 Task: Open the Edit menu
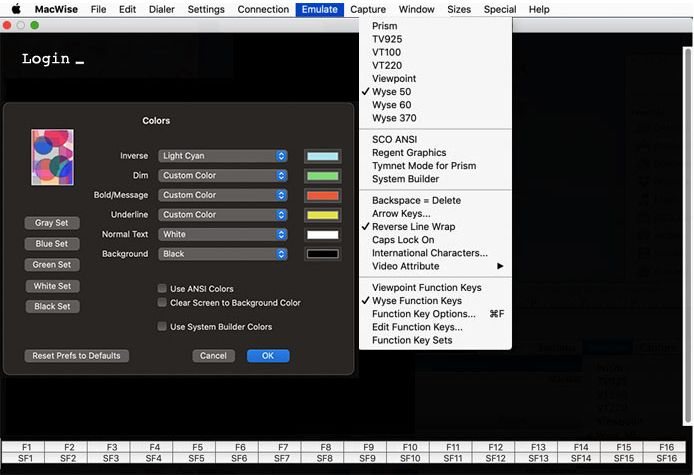click(127, 9)
